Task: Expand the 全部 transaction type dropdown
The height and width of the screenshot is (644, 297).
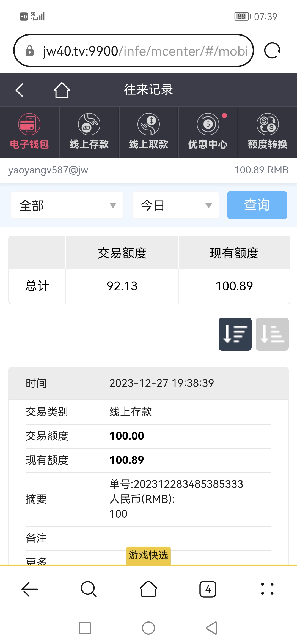Action: [x=67, y=205]
